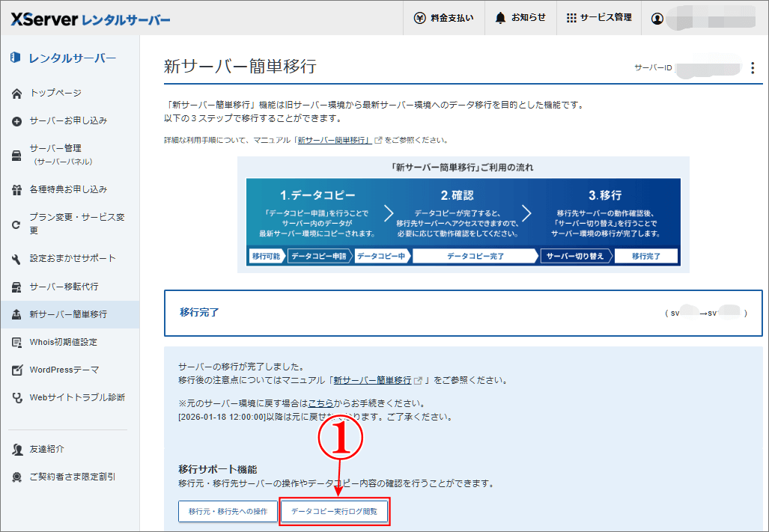Click the 移行元・移行先への操作 button
This screenshot has height=532, width=769.
(x=228, y=511)
